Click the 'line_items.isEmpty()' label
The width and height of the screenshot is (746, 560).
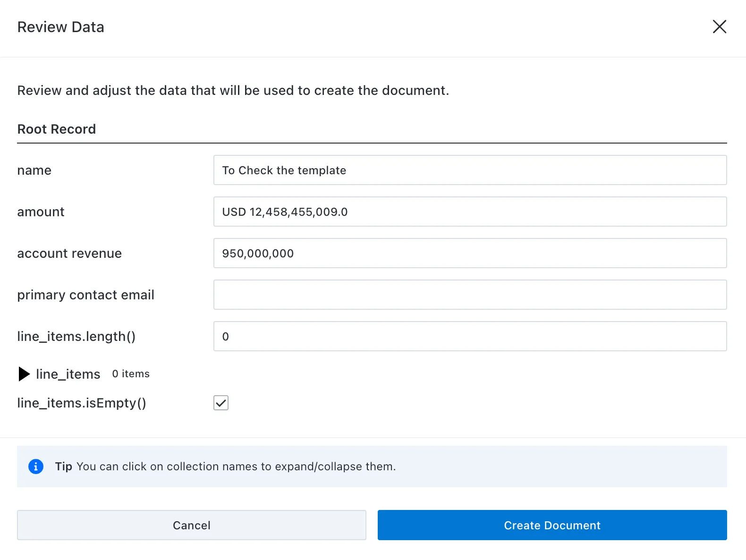point(82,403)
